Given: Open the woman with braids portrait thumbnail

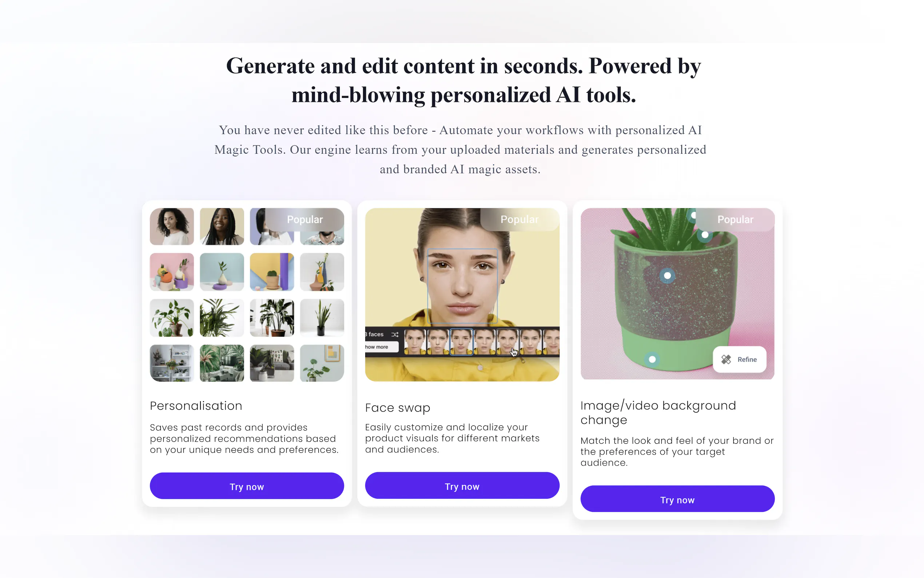Looking at the screenshot, I should (x=222, y=227).
